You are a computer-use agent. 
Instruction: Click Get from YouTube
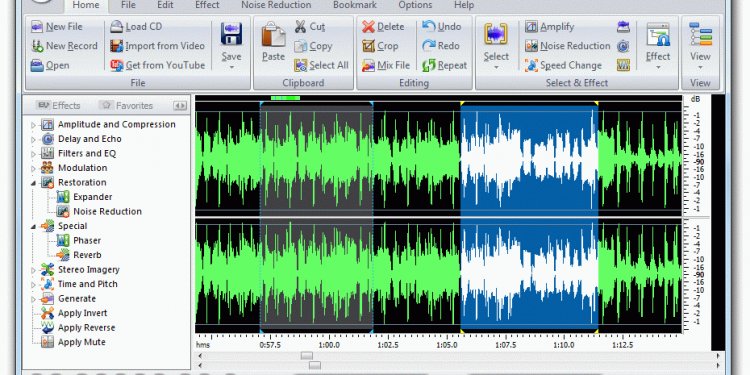tap(158, 66)
